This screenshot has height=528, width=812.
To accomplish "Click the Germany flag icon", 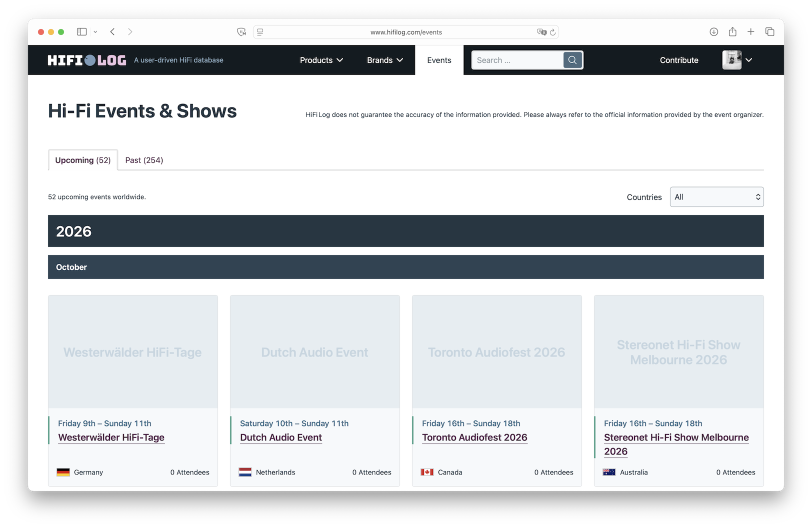I will pyautogui.click(x=63, y=472).
